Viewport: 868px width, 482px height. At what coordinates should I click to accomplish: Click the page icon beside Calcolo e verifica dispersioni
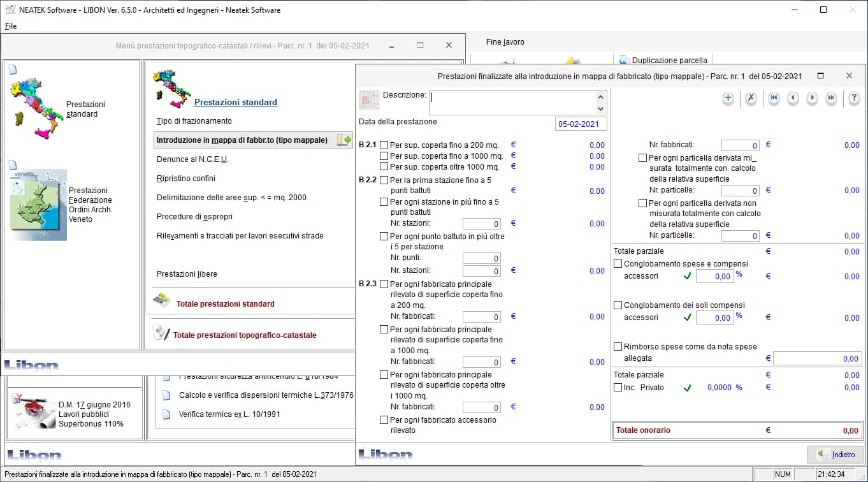coord(166,395)
